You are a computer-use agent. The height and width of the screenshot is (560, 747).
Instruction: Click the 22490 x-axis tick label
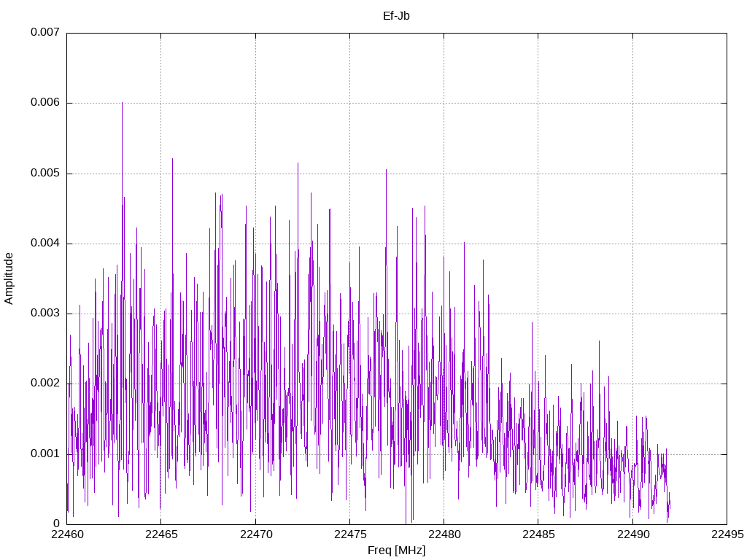633,534
